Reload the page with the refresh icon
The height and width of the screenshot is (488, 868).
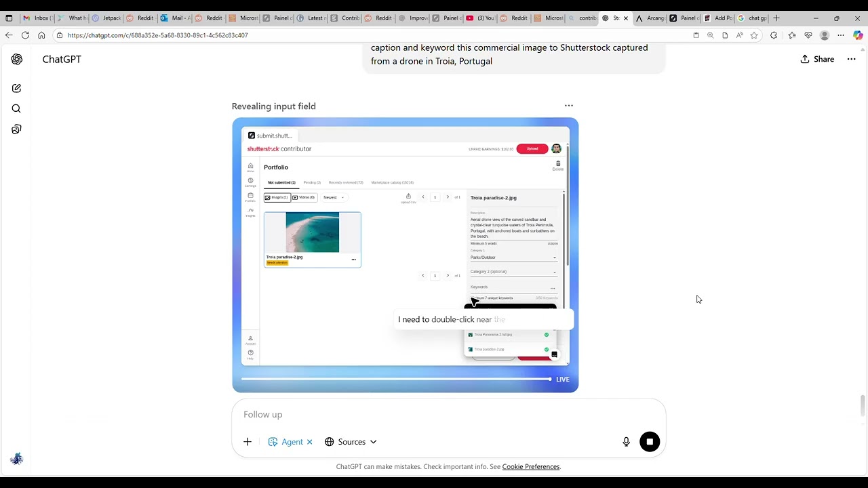[x=25, y=35]
